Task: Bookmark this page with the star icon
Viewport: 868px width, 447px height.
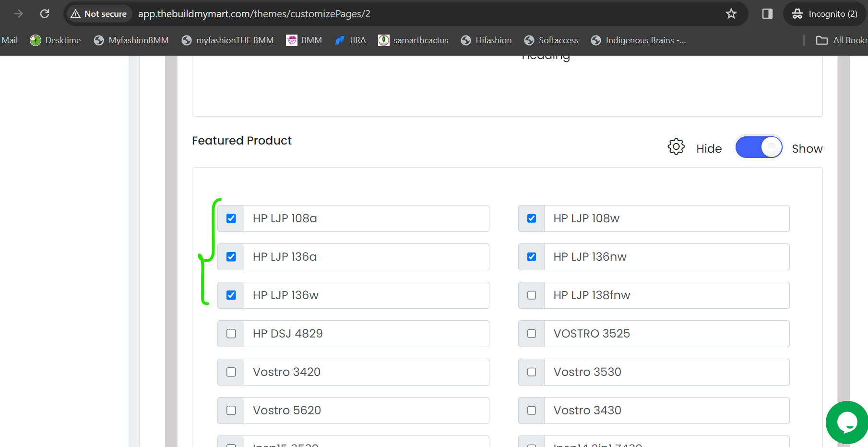Action: 731,13
